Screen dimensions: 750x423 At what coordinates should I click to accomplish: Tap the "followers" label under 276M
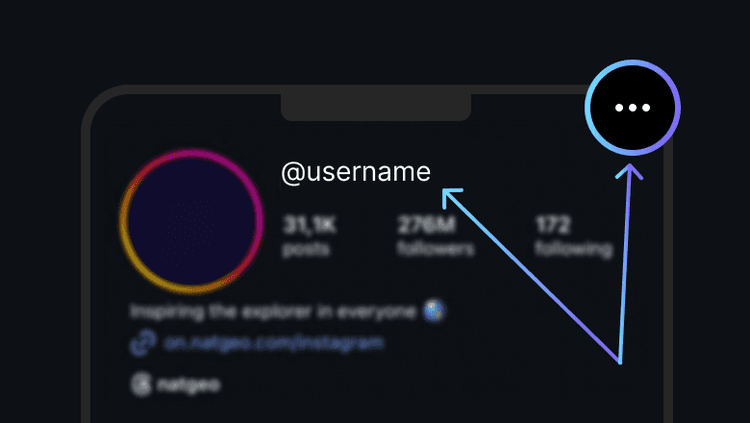point(435,249)
